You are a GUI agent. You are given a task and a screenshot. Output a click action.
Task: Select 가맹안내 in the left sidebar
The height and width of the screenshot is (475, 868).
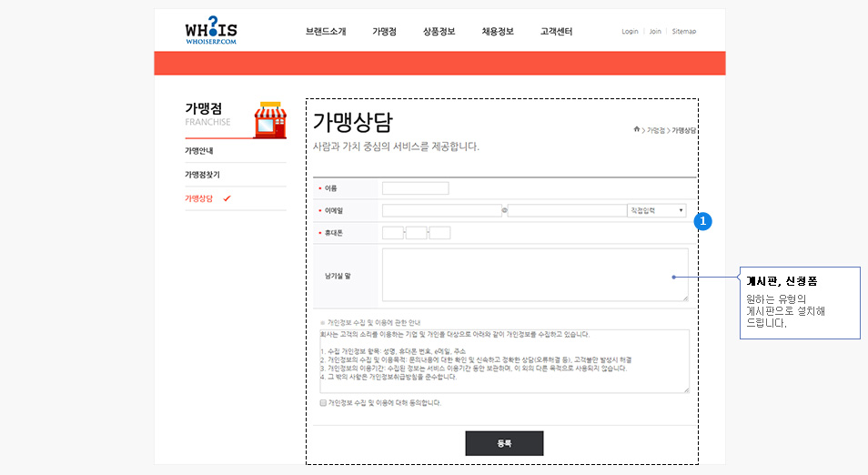(x=198, y=151)
